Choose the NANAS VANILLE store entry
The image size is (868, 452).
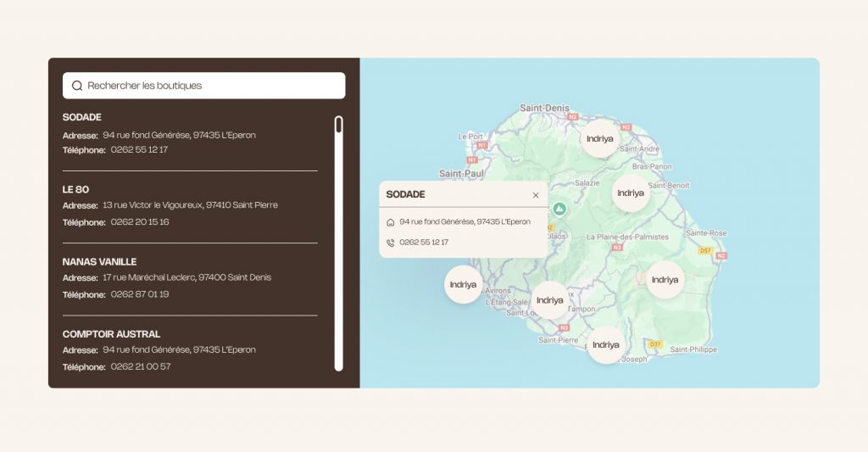(99, 262)
